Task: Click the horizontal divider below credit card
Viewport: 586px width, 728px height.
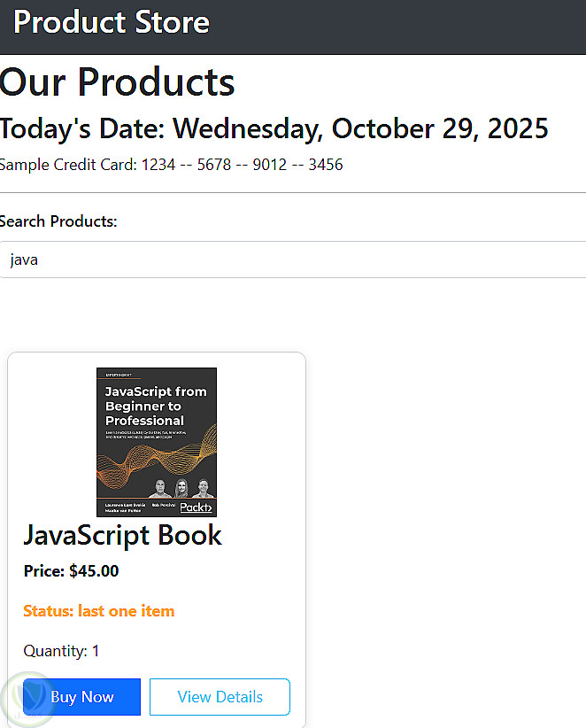Action: coord(292,192)
